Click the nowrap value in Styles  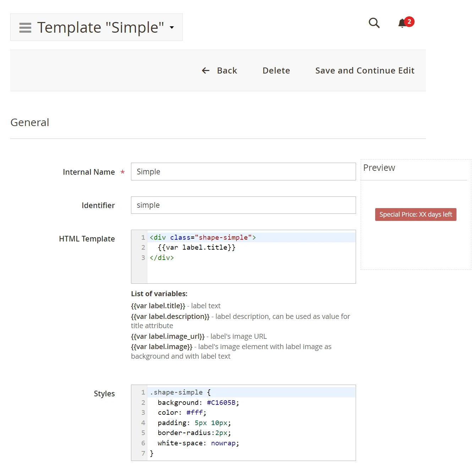223,443
